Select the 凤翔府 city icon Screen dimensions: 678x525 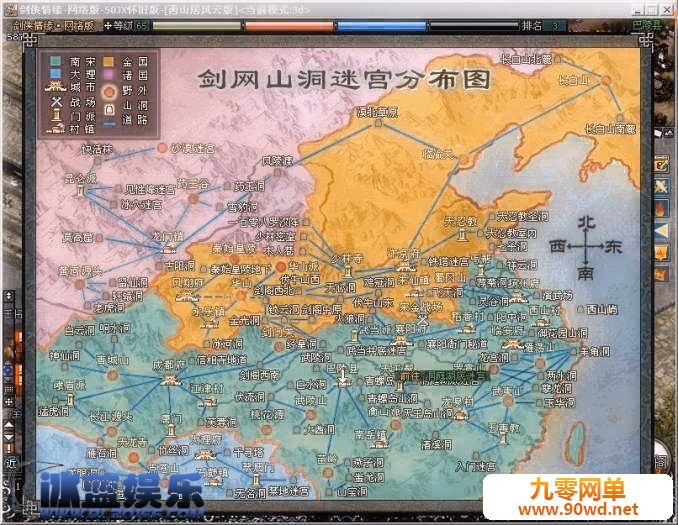(x=185, y=297)
